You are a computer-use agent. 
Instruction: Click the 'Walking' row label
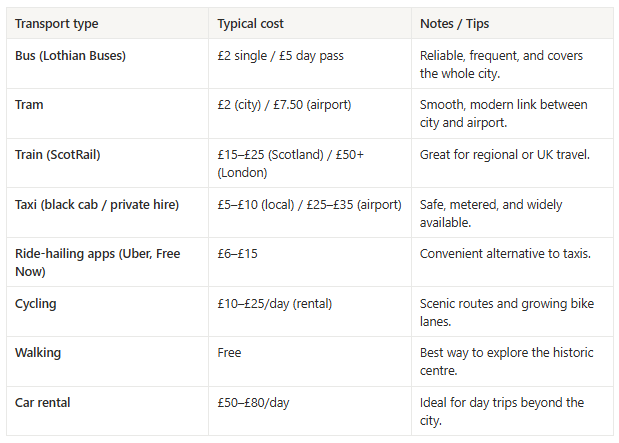pos(38,353)
